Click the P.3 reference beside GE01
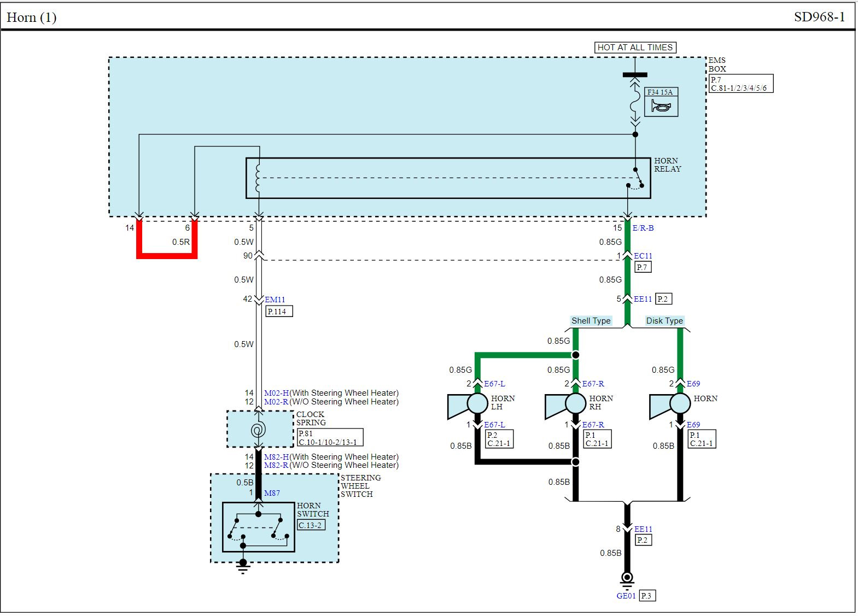This screenshot has width=858, height=616. 647,596
